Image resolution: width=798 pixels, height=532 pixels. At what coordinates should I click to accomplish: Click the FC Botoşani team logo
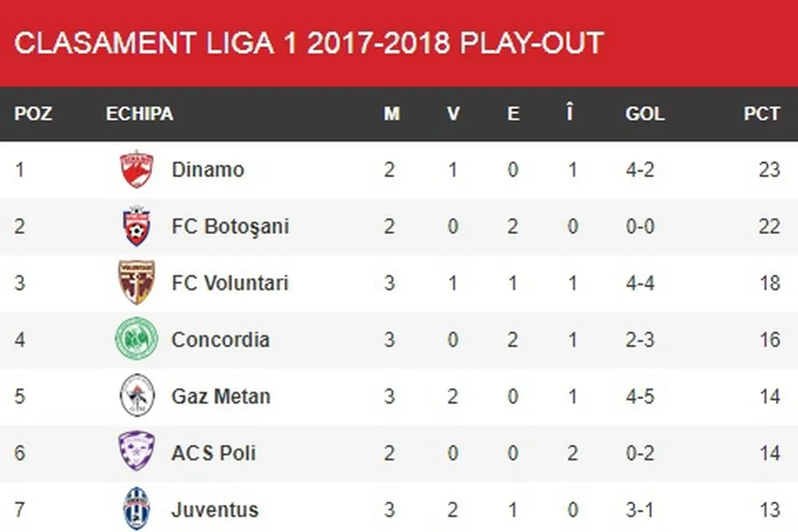pyautogui.click(x=137, y=226)
